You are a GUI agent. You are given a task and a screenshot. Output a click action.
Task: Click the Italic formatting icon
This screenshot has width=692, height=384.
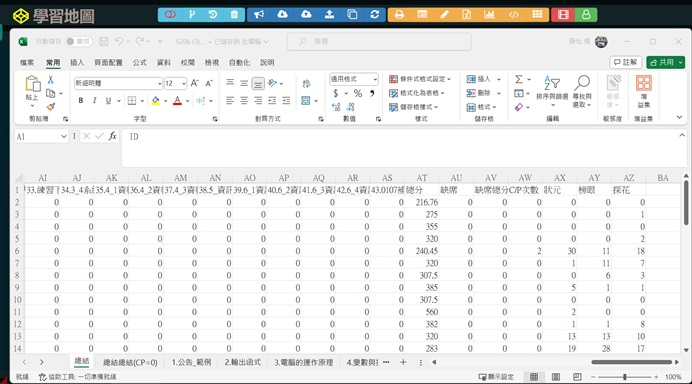point(94,101)
